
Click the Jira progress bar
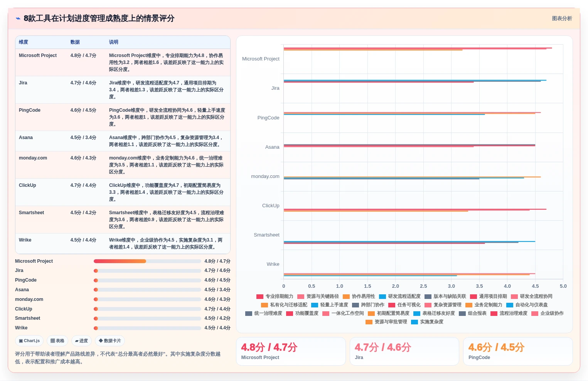coord(147,271)
